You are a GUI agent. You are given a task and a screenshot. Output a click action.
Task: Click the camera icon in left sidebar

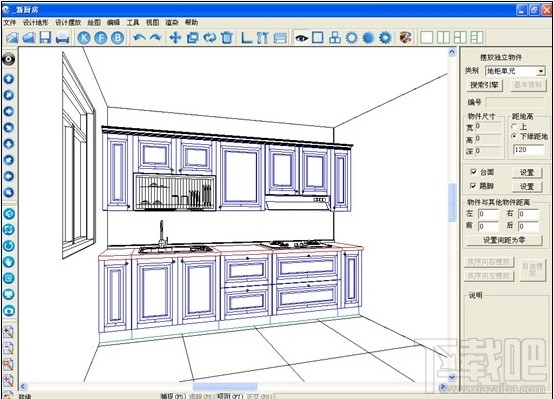click(9, 311)
